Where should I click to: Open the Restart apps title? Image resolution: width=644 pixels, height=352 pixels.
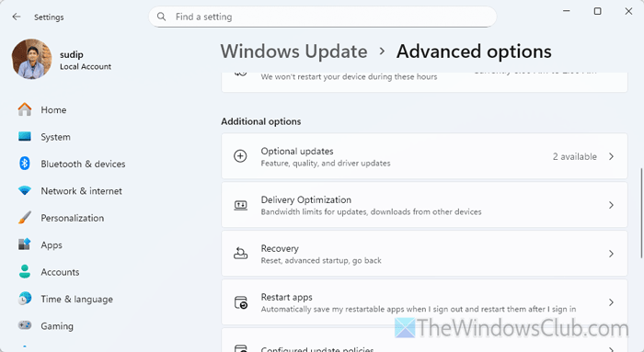point(287,297)
